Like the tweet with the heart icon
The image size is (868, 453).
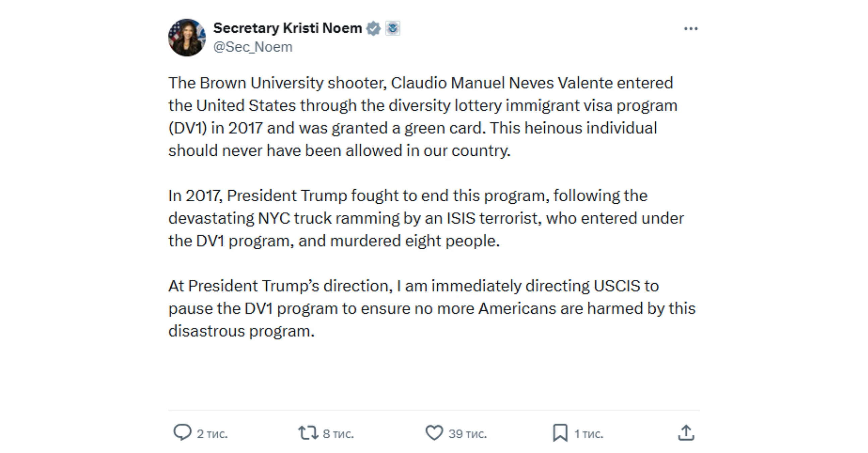point(434,433)
